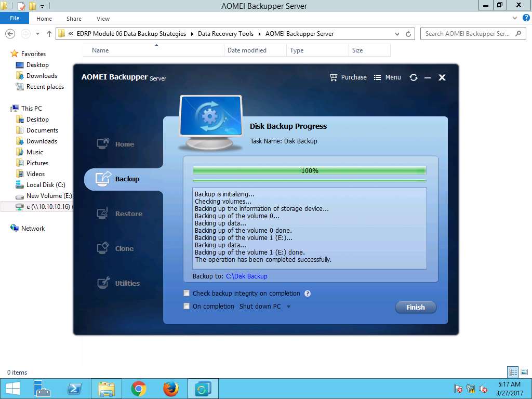This screenshot has height=399, width=532.
Task: Switch to the View ribbon tab
Action: pos(103,19)
